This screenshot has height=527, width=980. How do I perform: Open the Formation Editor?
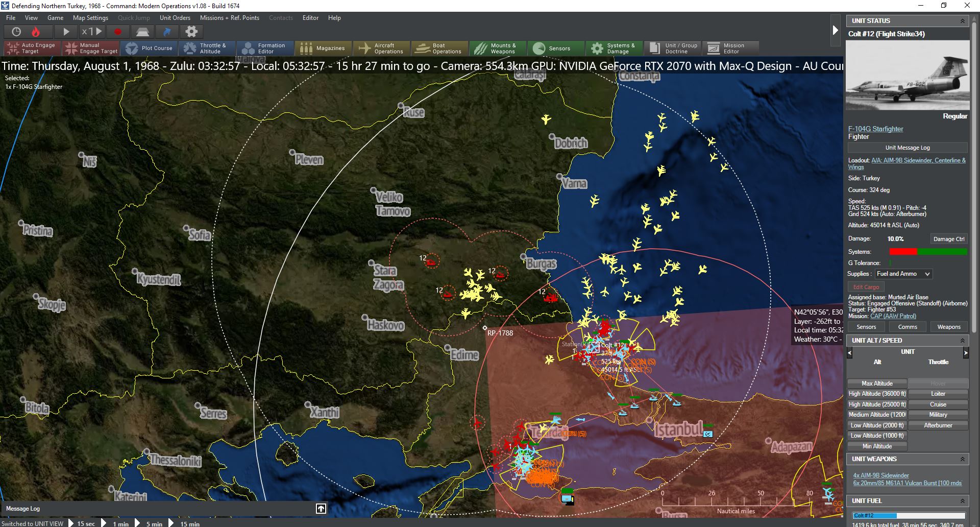265,49
